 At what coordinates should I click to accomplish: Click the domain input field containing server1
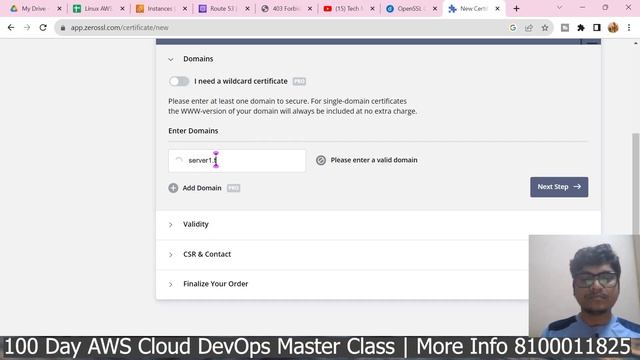237,160
